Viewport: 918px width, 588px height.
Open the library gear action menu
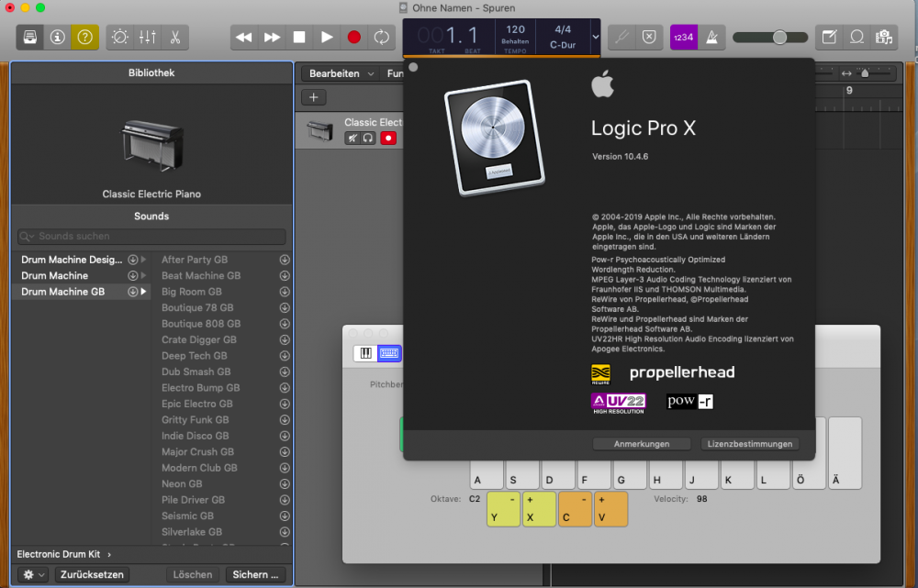pyautogui.click(x=33, y=574)
